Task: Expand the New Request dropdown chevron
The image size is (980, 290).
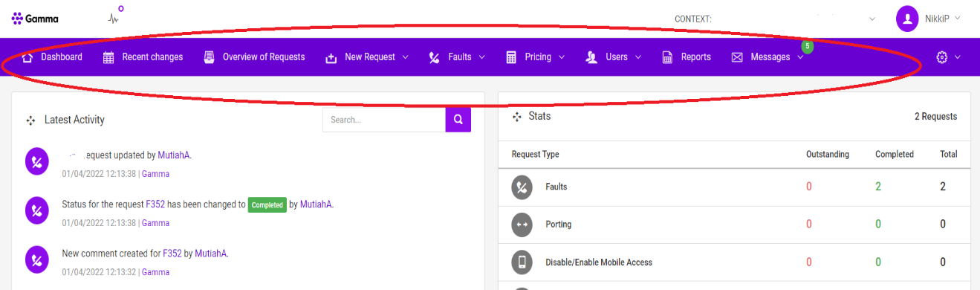Action: pos(405,57)
